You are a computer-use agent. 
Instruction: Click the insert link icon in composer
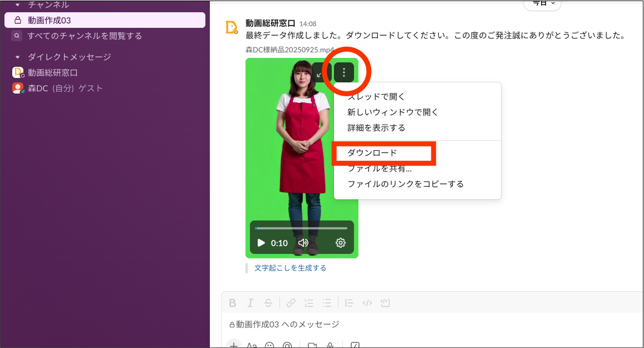[x=291, y=303]
